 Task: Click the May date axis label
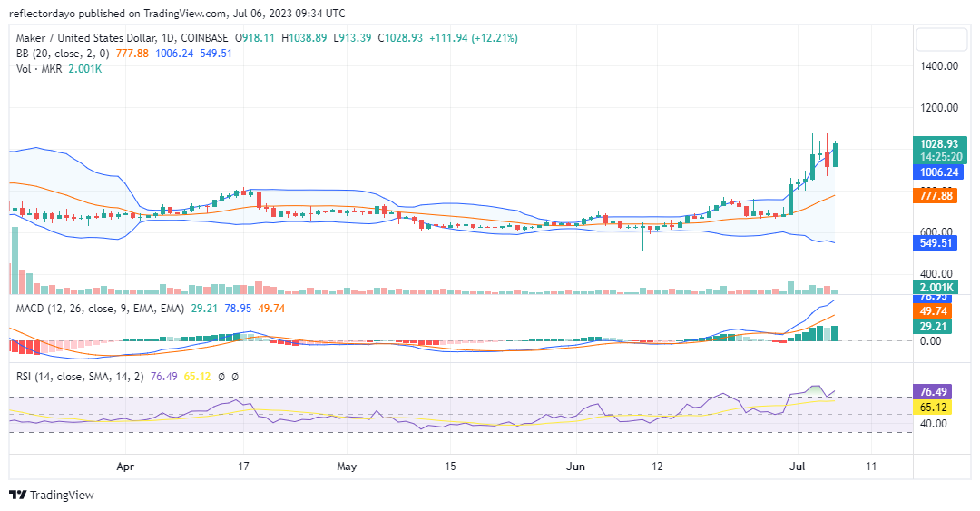[347, 466]
